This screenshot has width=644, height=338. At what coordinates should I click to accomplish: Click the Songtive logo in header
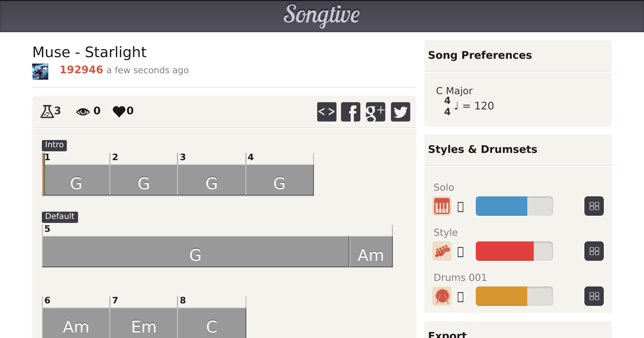pyautogui.click(x=321, y=15)
